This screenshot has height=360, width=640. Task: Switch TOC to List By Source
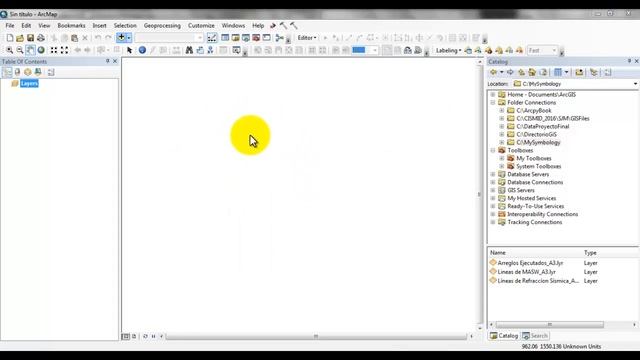tap(17, 72)
